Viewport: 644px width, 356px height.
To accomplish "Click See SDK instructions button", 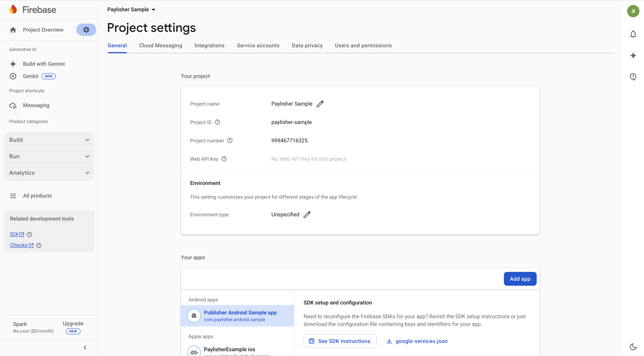I will click(340, 341).
